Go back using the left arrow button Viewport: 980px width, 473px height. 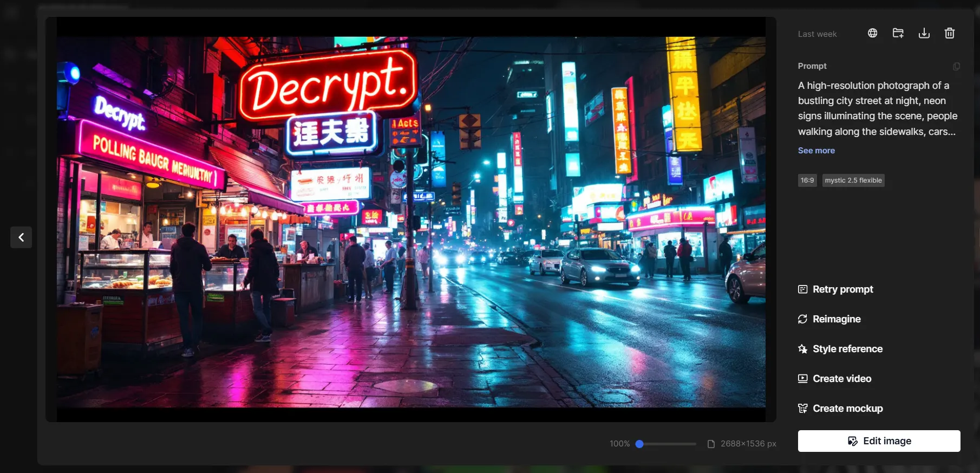(21, 237)
